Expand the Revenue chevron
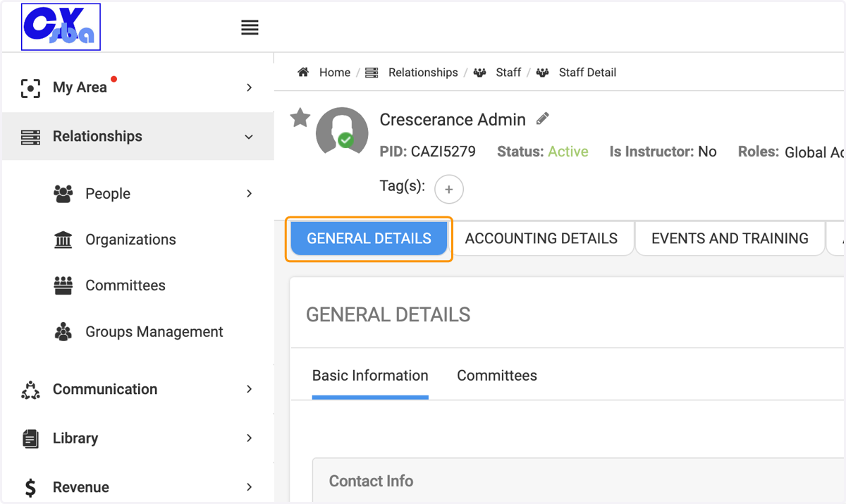 pyautogui.click(x=249, y=487)
